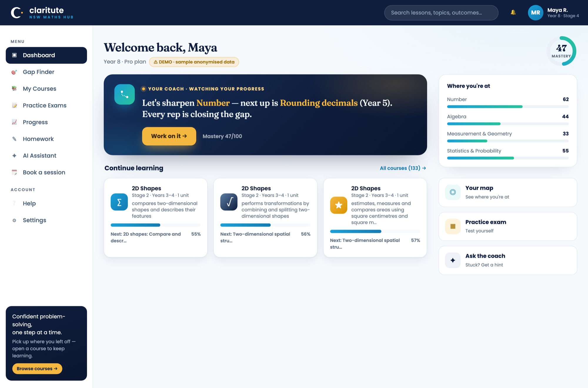Click the 56% progress value
The image size is (588, 388).
[x=305, y=234]
